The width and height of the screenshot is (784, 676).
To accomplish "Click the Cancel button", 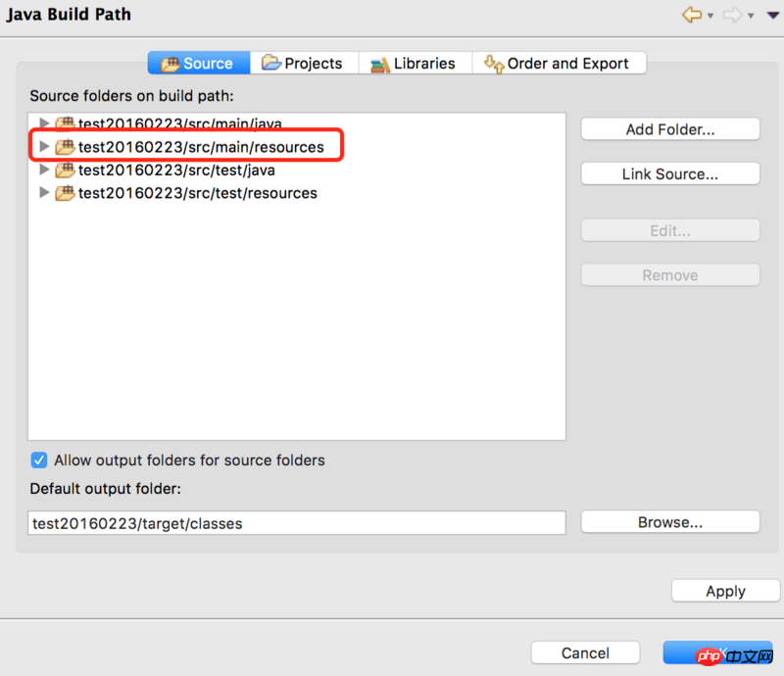I will coord(585,653).
